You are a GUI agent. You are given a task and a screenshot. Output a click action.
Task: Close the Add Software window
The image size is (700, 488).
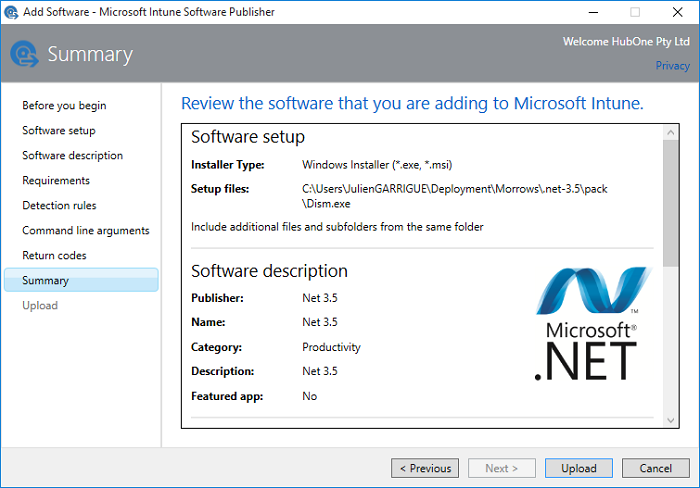coord(678,12)
